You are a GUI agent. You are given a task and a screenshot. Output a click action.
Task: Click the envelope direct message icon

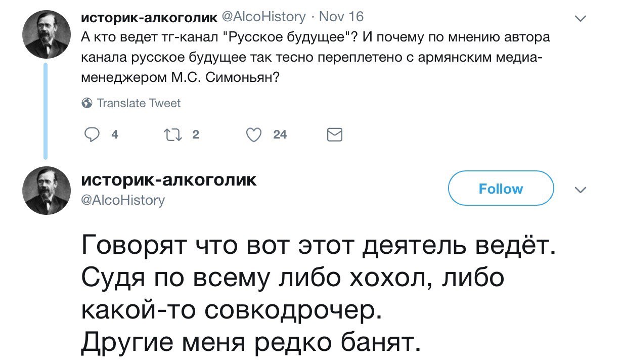coord(335,134)
